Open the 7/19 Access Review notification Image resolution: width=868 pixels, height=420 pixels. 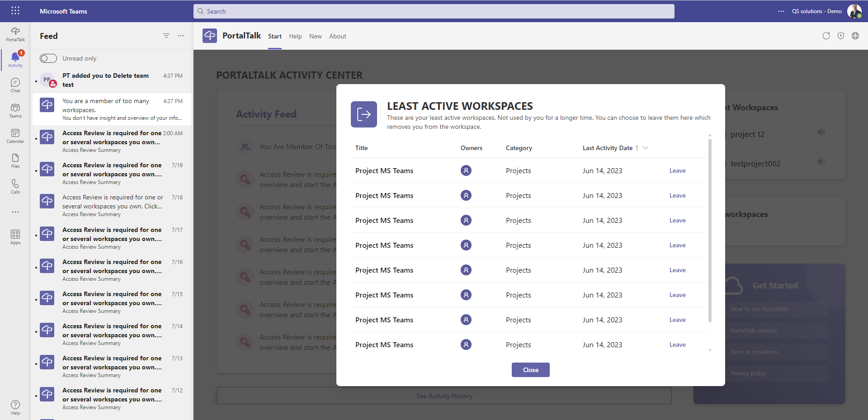coord(112,173)
